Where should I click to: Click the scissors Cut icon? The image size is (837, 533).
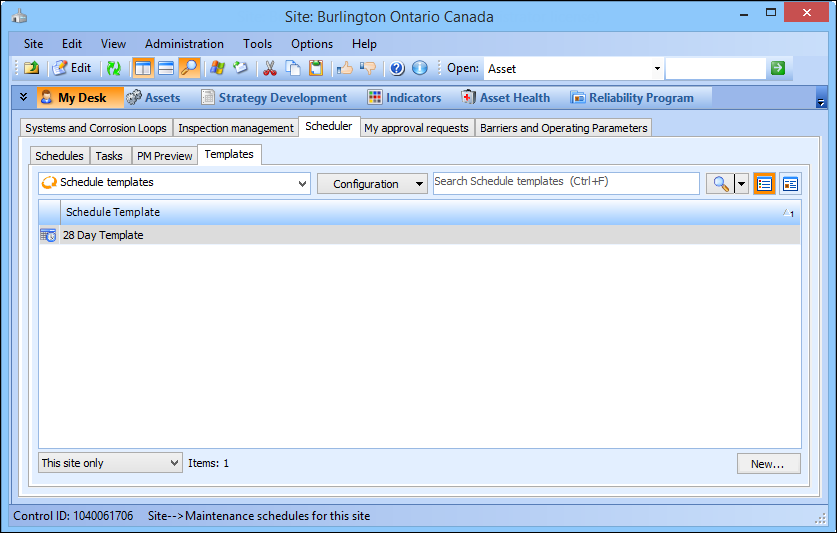tap(269, 69)
